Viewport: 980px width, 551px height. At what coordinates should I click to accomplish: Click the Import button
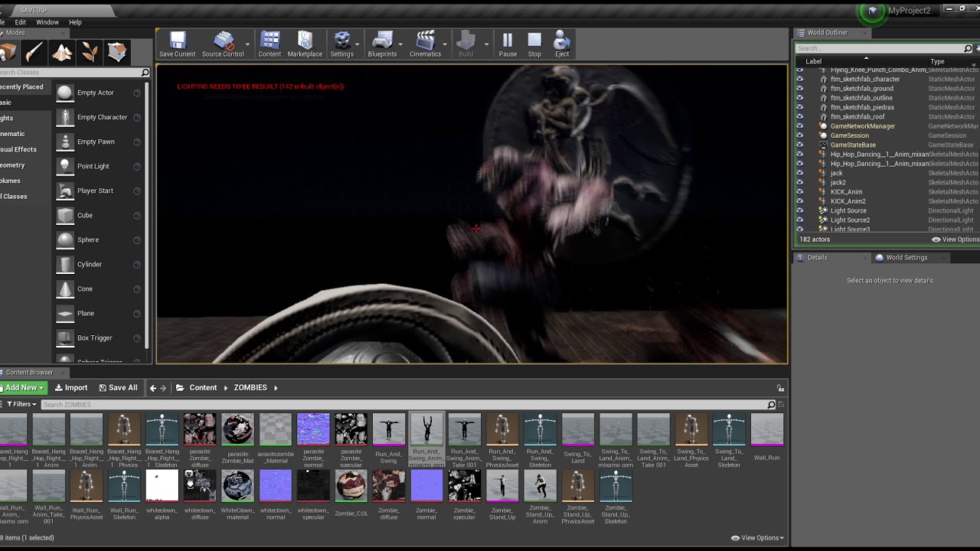coord(71,388)
